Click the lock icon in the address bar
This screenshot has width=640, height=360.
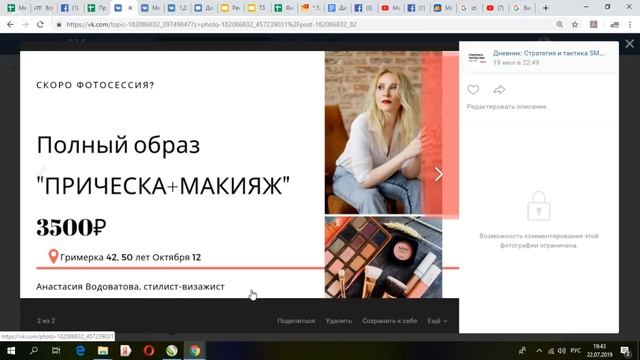(59, 24)
